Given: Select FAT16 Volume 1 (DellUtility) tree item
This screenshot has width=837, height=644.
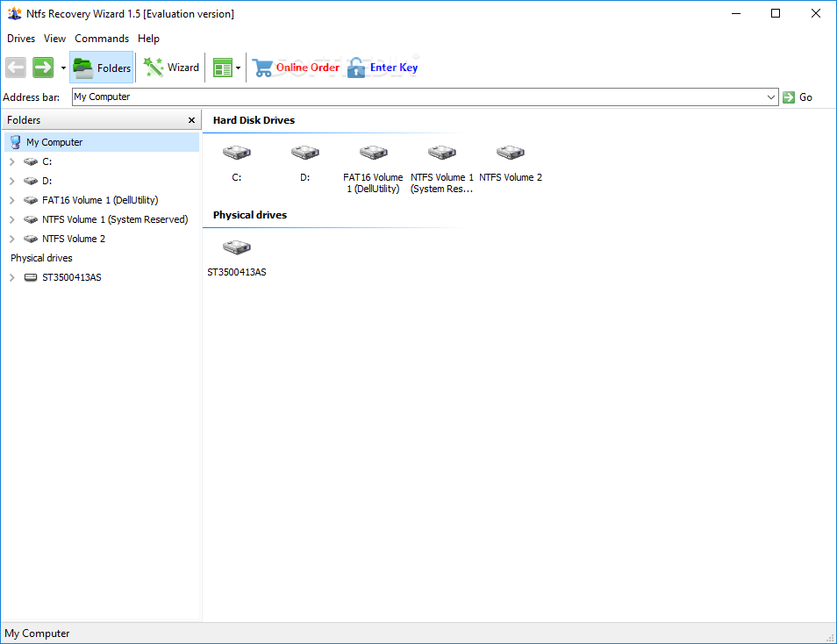Looking at the screenshot, I should coord(91,200).
